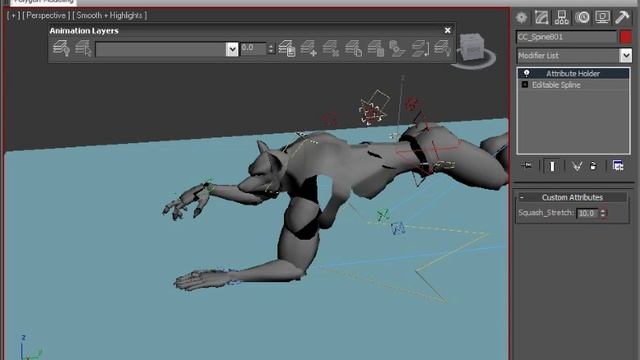The width and height of the screenshot is (640, 360).
Task: Open the Utilities hammer panel tab
Action: tap(622, 18)
